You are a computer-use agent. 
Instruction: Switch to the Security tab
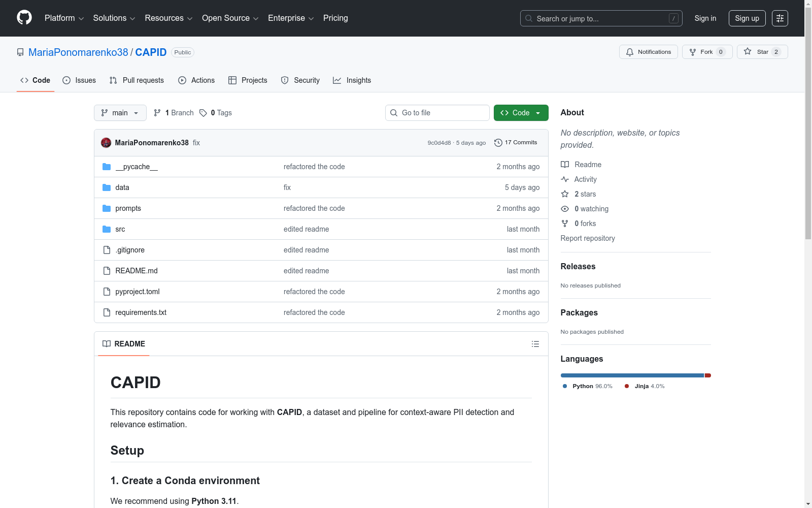(300, 80)
